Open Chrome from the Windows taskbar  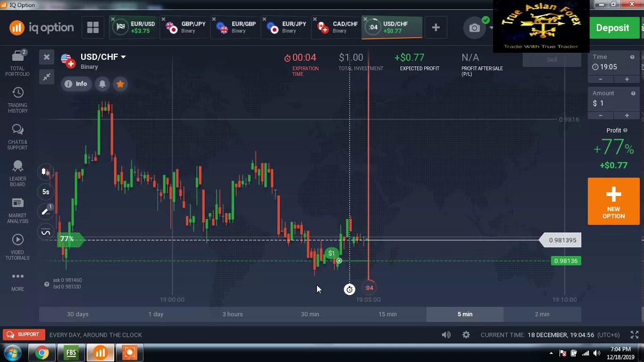pyautogui.click(x=42, y=353)
